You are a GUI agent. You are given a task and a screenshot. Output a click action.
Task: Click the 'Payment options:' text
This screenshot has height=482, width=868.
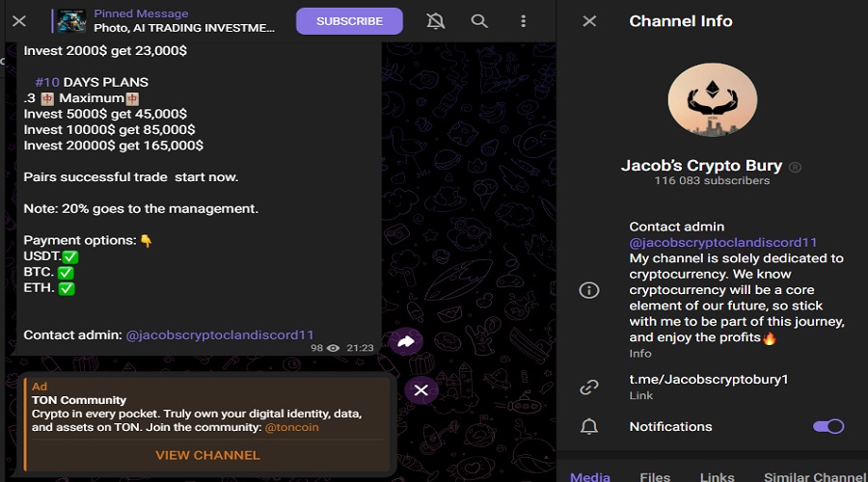[x=80, y=240]
